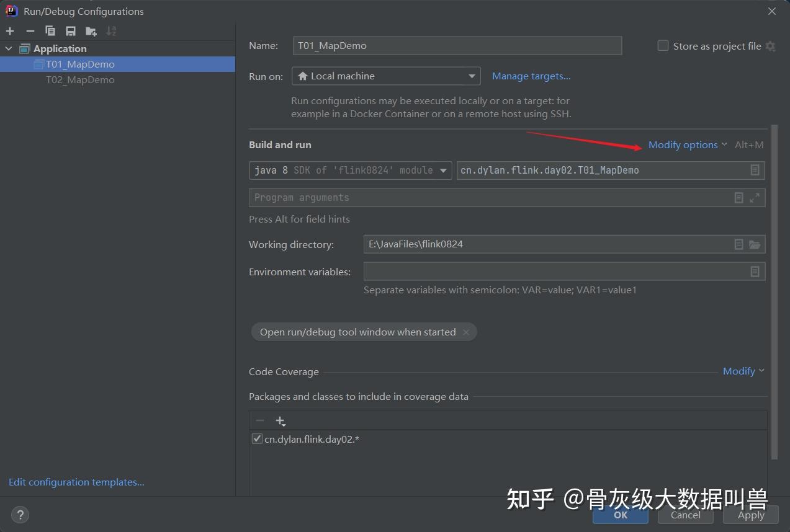Remove the selected configuration

tap(30, 30)
